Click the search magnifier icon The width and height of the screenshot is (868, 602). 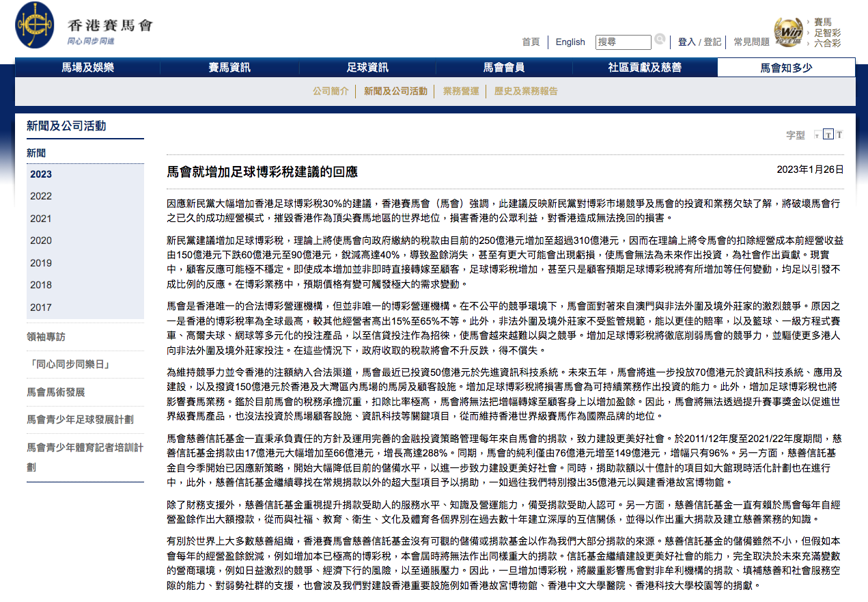[660, 40]
